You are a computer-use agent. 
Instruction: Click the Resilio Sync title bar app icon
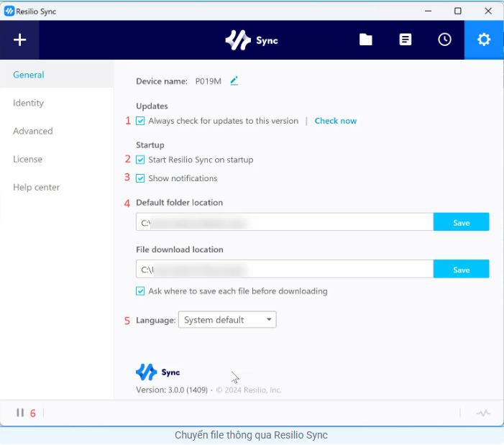point(9,12)
